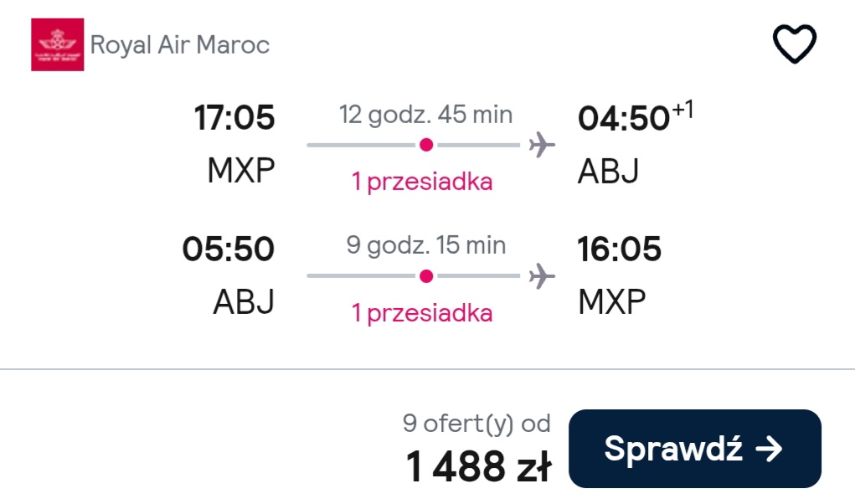Select the 05:50 return departure time

tap(229, 249)
